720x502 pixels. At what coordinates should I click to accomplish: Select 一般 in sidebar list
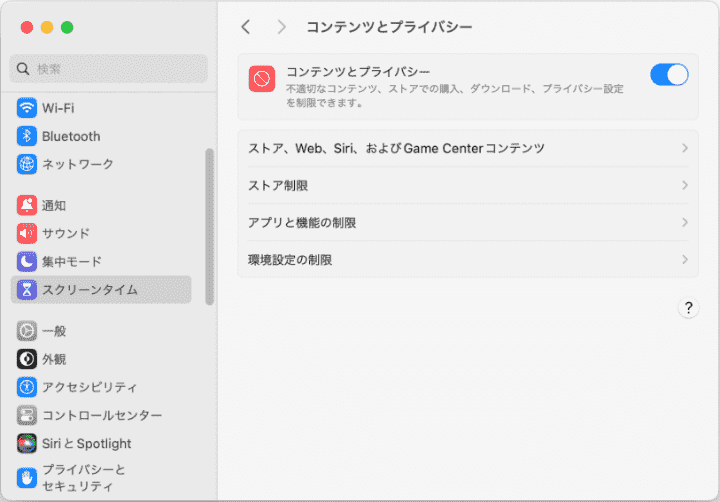tap(54, 331)
